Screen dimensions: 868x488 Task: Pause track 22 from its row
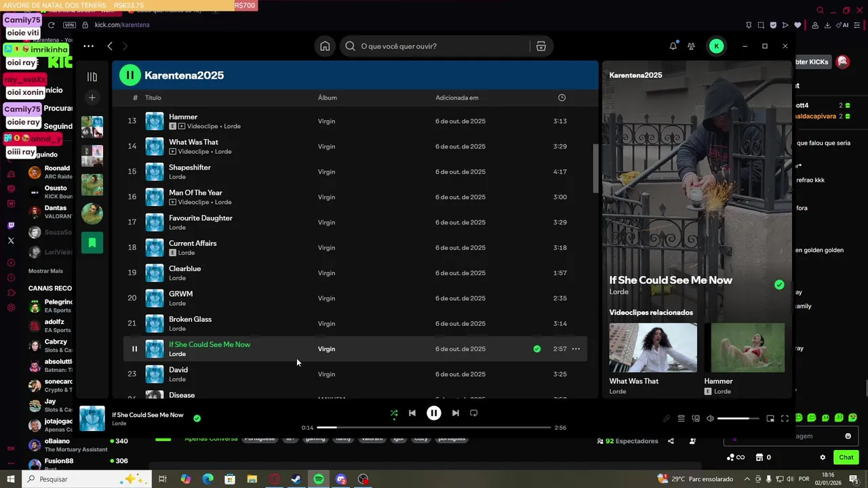tap(134, 349)
